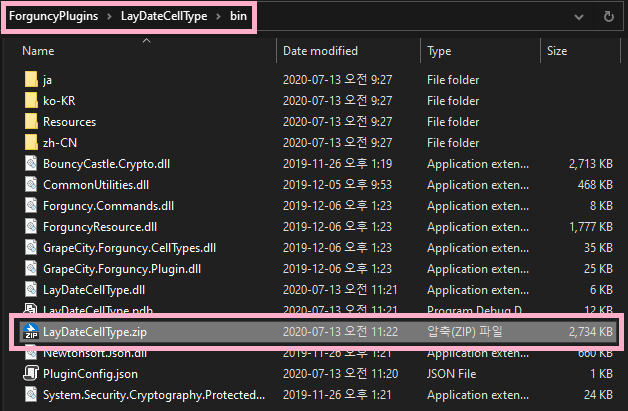The image size is (628, 411).
Task: Select Forguncy.Commands.dll file name
Action: [108, 206]
